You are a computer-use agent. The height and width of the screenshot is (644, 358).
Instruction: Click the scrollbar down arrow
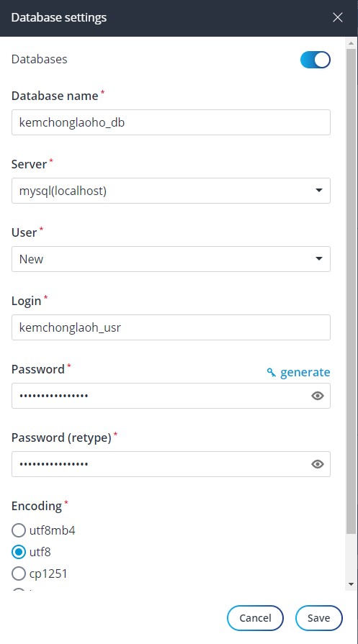coord(351,584)
